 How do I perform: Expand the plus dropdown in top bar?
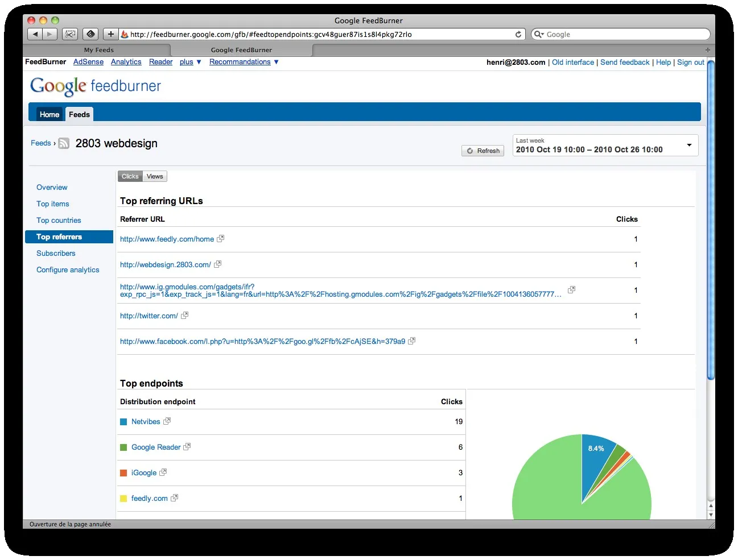point(191,62)
